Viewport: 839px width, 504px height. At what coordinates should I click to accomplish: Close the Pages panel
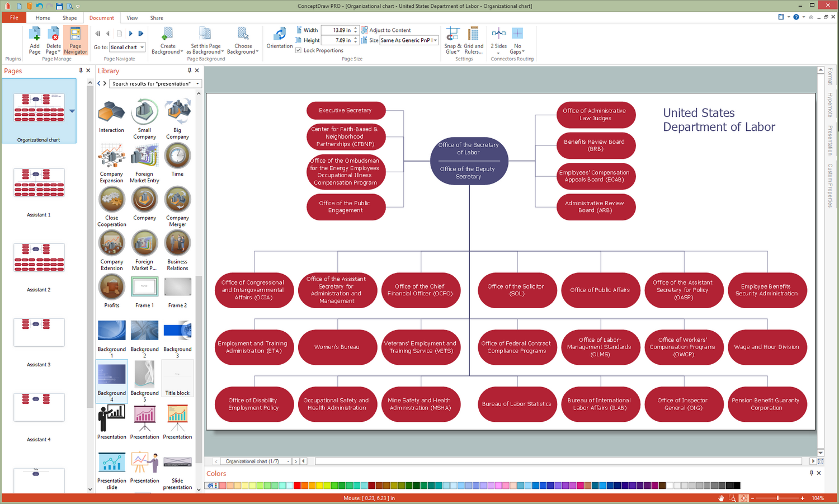tap(88, 70)
